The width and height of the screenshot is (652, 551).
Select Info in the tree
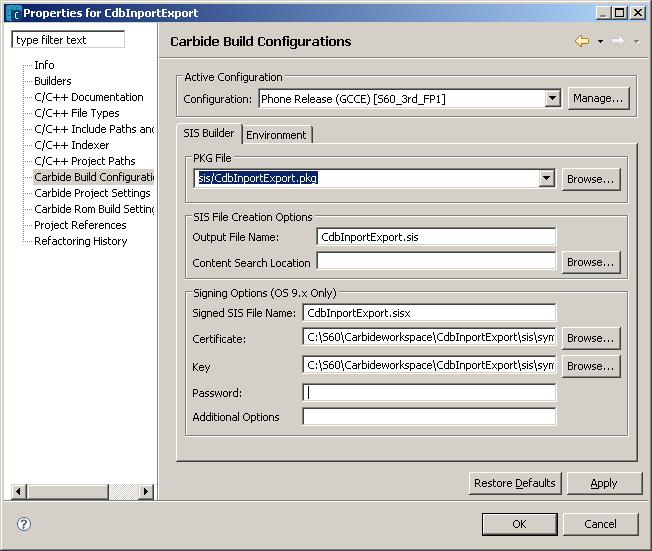coord(44,65)
